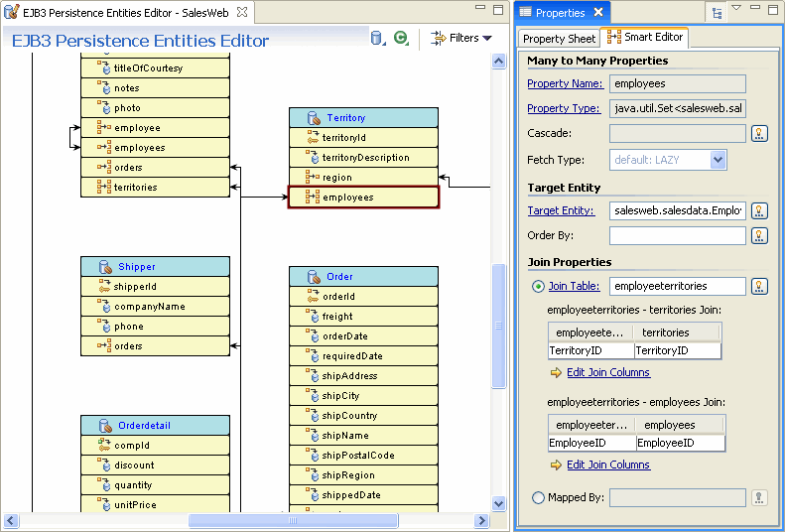This screenshot has width=785, height=532.
Task: Click the Join Table link
Action: (574, 286)
